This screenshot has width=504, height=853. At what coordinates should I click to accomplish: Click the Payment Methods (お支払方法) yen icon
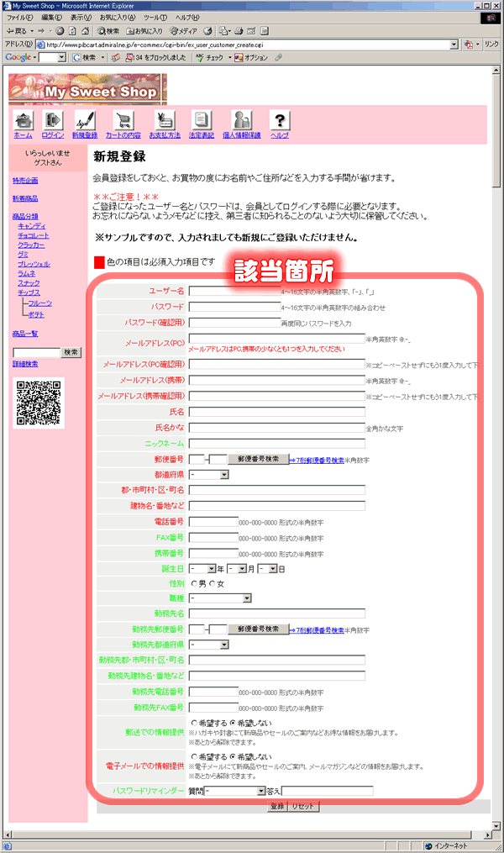165,120
